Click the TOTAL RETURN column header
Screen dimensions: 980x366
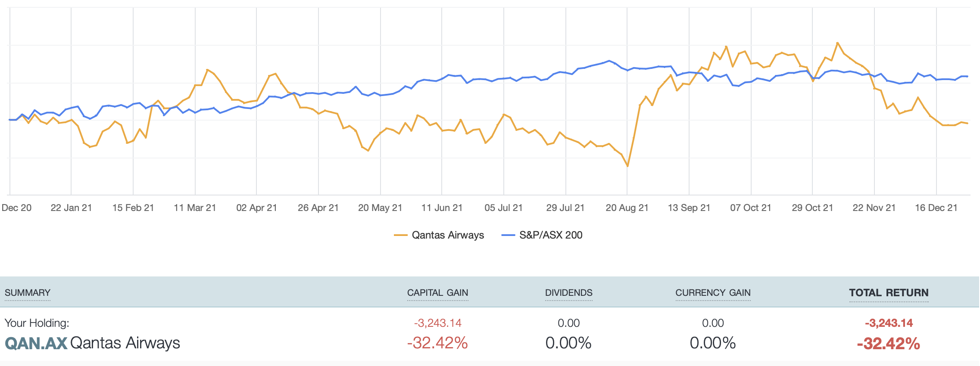click(x=889, y=293)
